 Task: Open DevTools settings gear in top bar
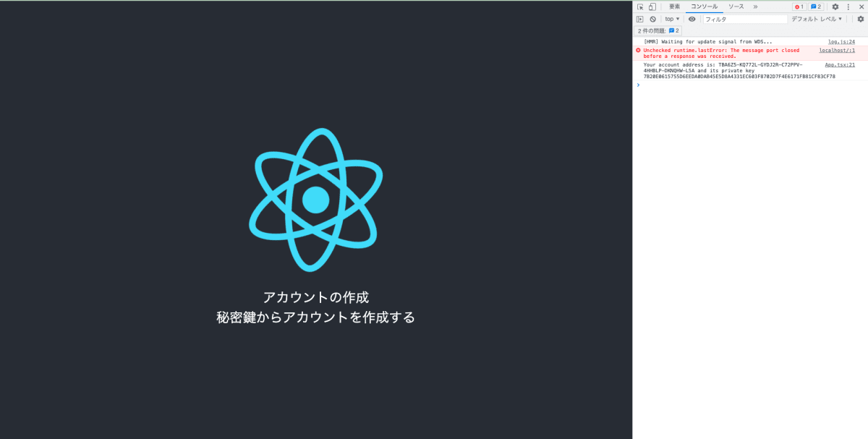835,7
